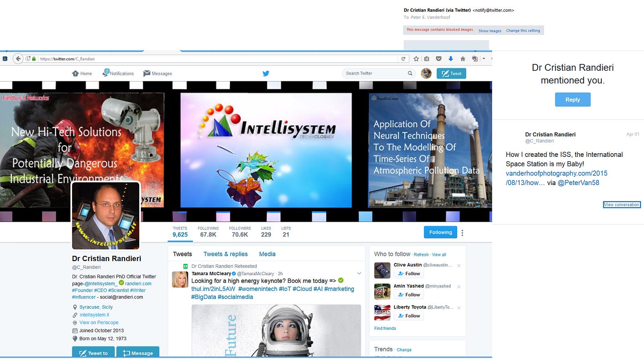Open the astronaut tweet image
The width and height of the screenshot is (644, 362).
click(x=276, y=330)
